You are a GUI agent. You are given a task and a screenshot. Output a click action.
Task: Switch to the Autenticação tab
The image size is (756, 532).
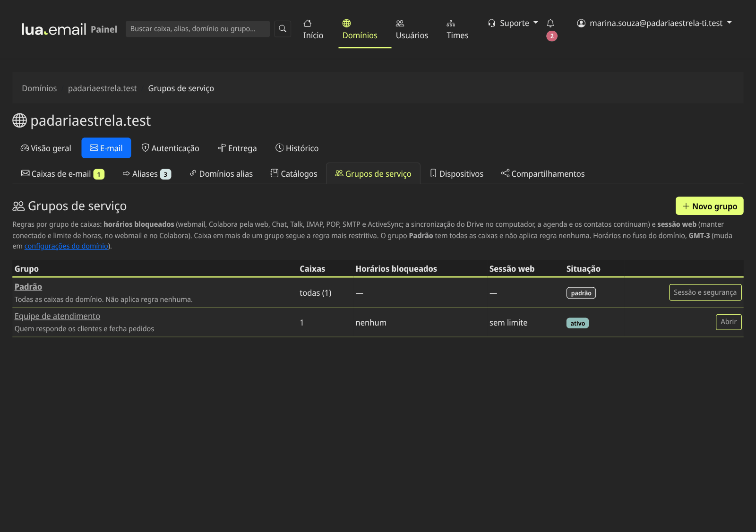point(171,148)
